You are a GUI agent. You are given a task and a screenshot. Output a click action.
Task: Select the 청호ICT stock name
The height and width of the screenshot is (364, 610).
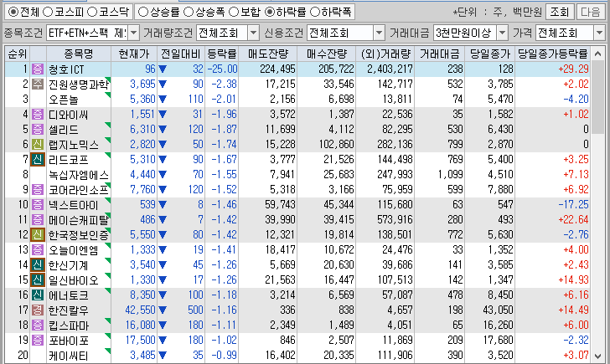pos(66,69)
